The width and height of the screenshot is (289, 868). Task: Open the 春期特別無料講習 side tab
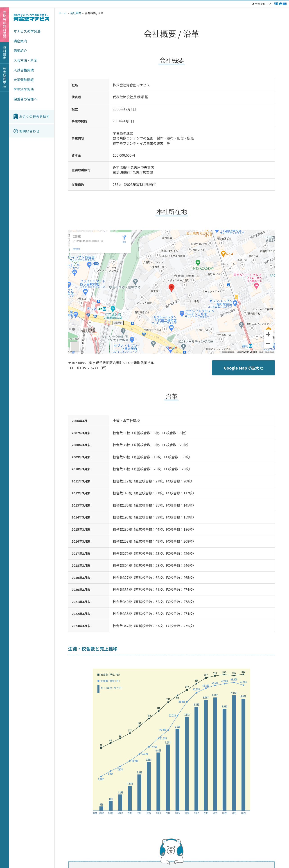(4, 25)
